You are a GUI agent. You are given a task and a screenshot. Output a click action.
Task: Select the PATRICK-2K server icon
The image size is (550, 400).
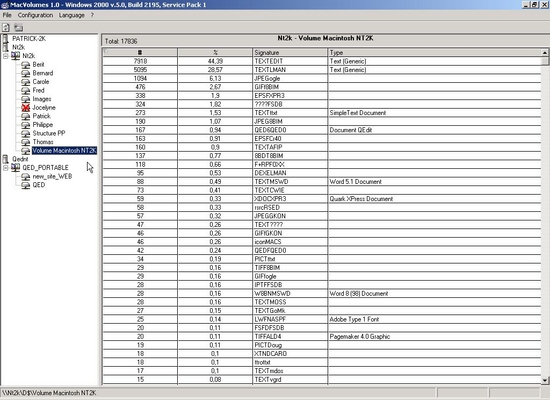click(x=5, y=39)
